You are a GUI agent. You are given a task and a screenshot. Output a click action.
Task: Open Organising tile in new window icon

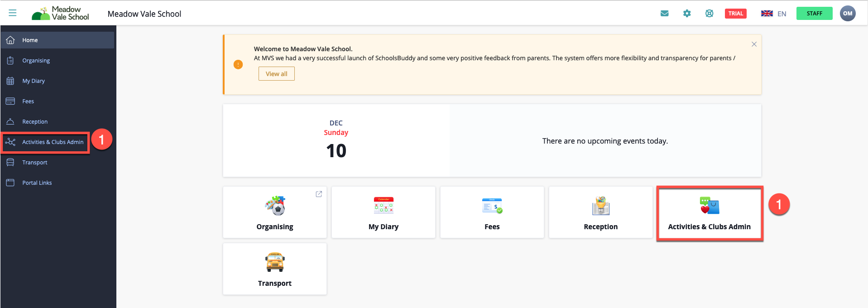(319, 194)
